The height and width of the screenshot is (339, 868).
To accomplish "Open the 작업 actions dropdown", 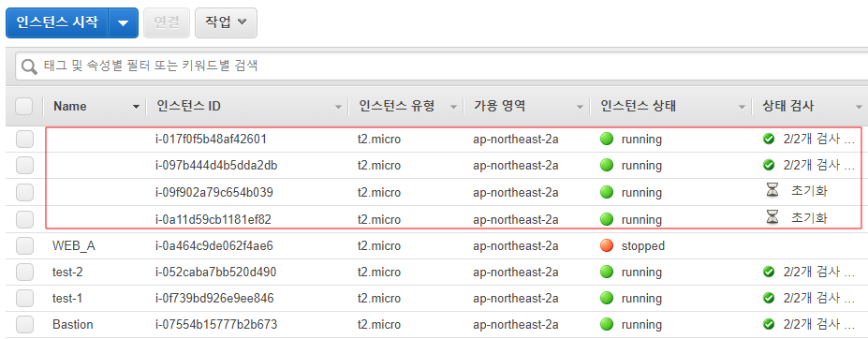I will (226, 22).
